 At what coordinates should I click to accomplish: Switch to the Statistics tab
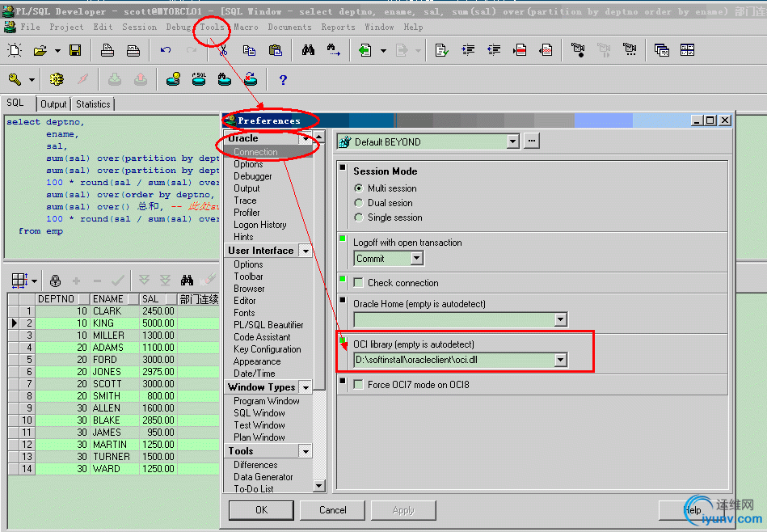click(93, 104)
